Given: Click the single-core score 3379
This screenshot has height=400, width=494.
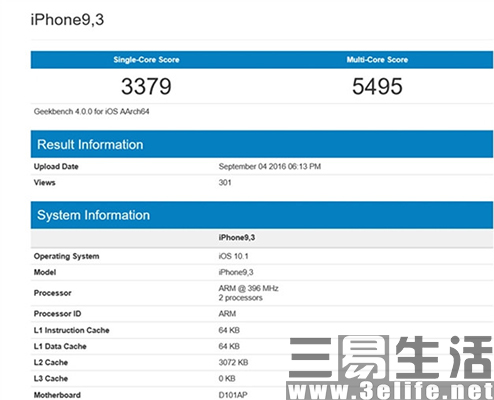Looking at the screenshot, I should (146, 86).
